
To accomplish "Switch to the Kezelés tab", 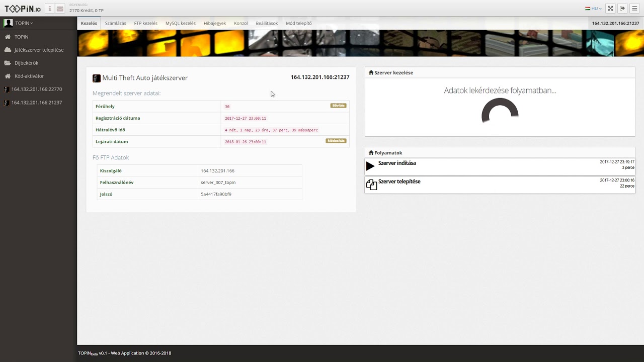I will pyautogui.click(x=89, y=23).
